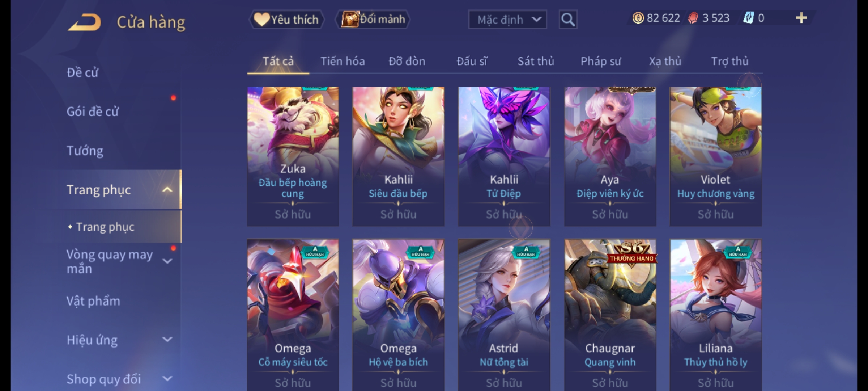Tap the plus icon to add currency

tap(801, 18)
